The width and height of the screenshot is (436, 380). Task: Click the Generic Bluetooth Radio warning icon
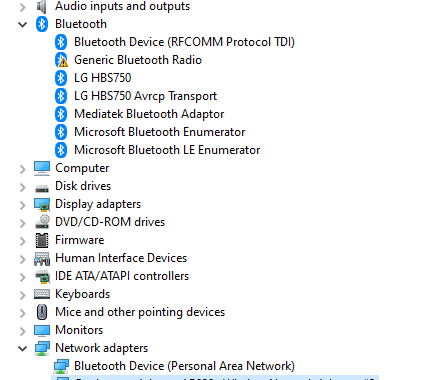61,60
